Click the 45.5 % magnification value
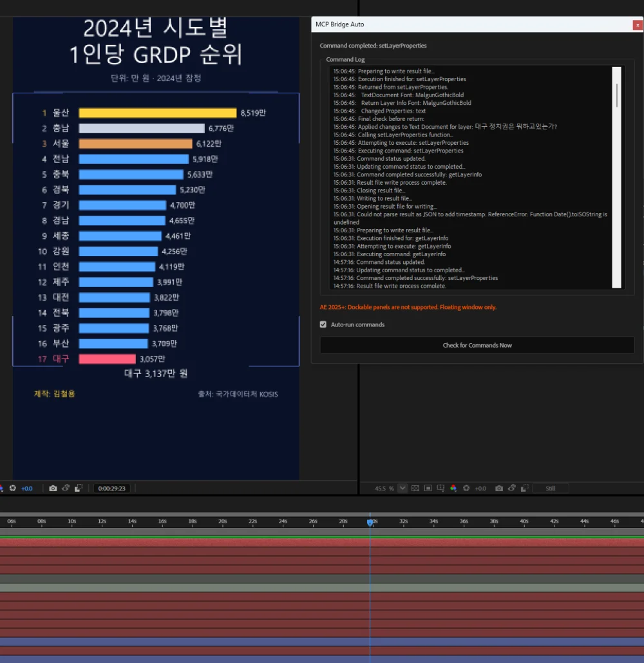644x663 pixels. pyautogui.click(x=384, y=489)
